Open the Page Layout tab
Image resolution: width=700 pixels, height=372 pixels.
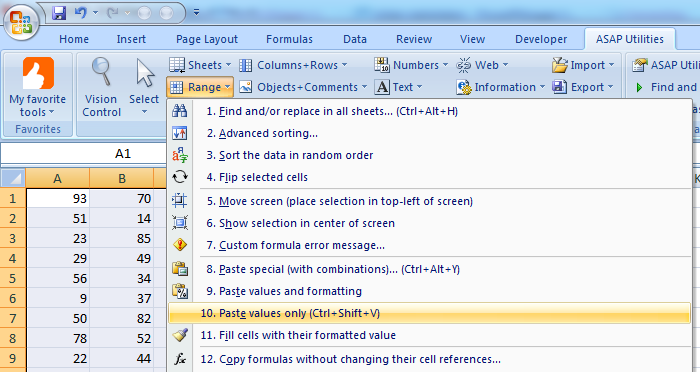click(x=207, y=39)
